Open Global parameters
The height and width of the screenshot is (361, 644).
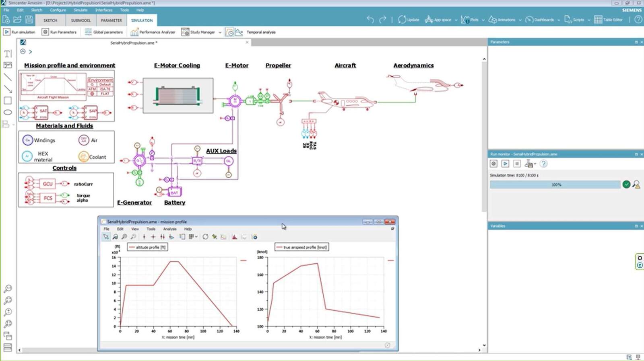point(104,32)
